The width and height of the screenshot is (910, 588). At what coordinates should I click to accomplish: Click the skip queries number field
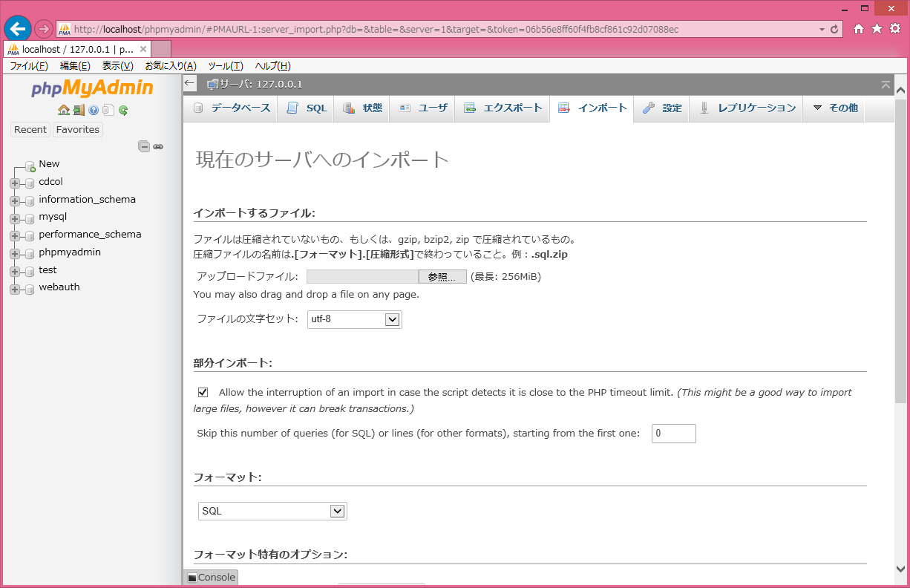click(673, 434)
